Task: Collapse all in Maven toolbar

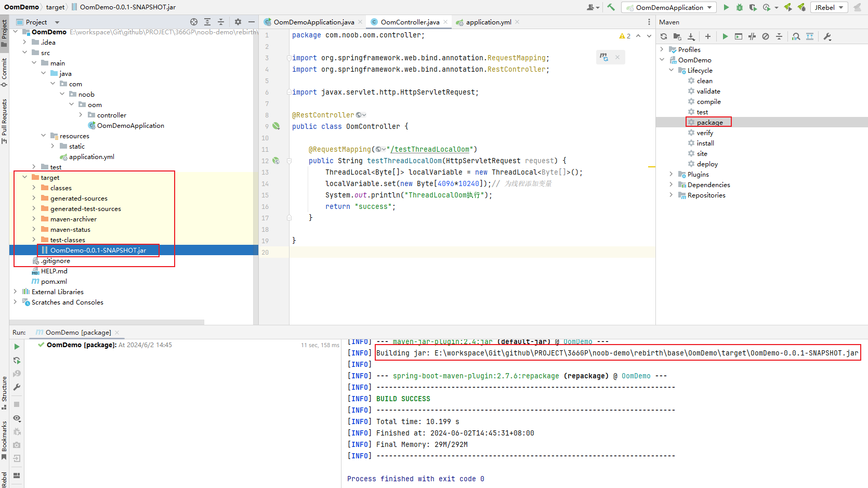Action: 779,36
